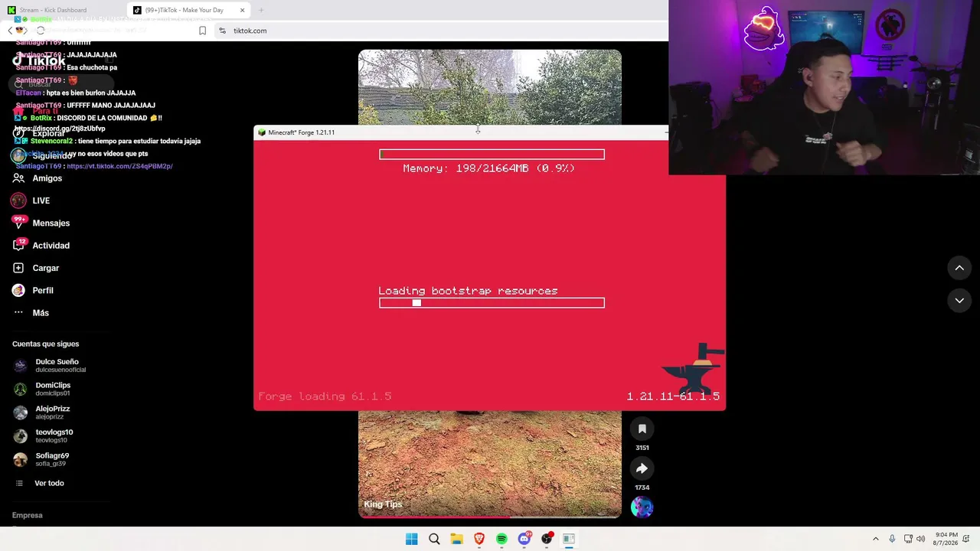Bookmark this page in the browser toolbar
980x551 pixels.
(203, 31)
